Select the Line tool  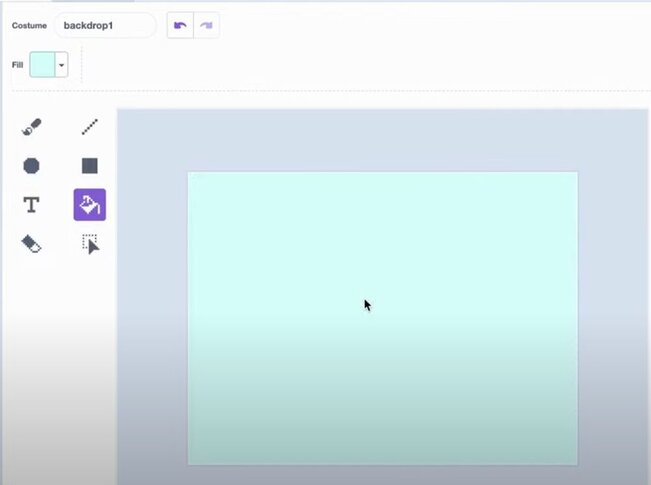pyautogui.click(x=90, y=127)
